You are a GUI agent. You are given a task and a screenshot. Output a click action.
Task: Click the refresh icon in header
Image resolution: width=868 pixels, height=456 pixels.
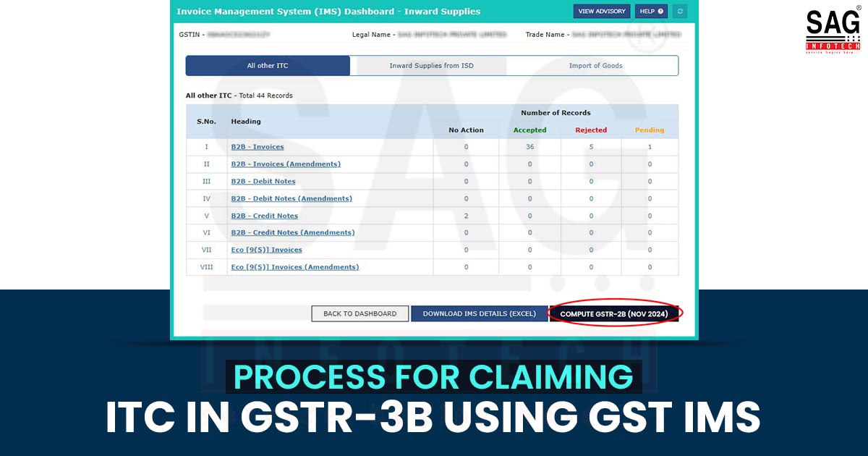[x=679, y=12]
